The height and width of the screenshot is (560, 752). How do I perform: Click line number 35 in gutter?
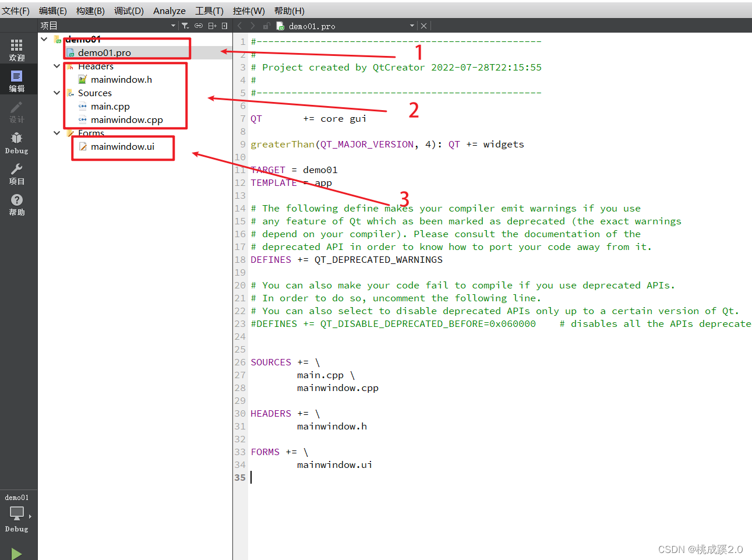coord(240,477)
